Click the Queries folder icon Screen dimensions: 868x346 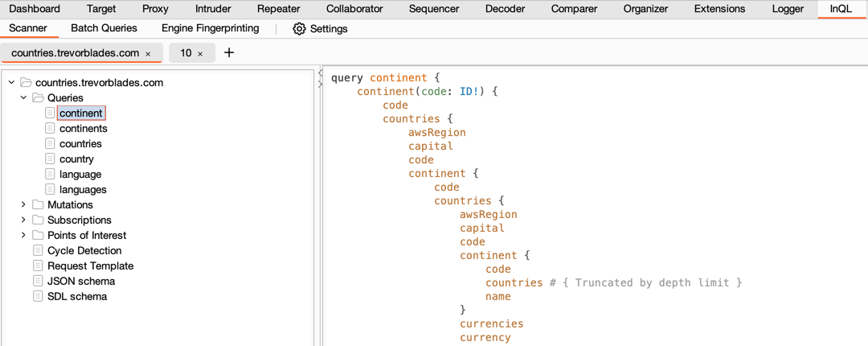[x=38, y=97]
